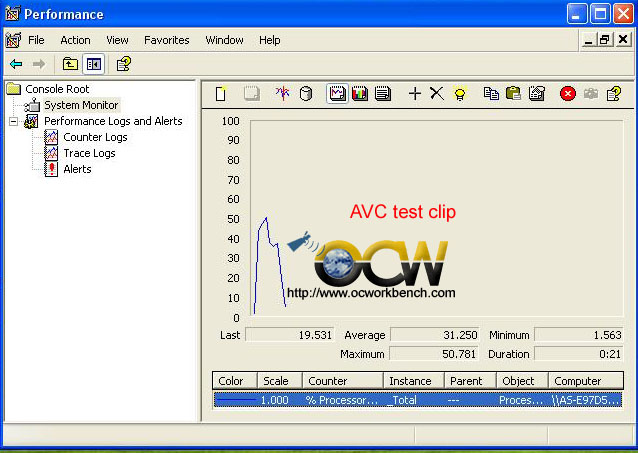Select Trace Logs in tree

pyautogui.click(x=90, y=153)
